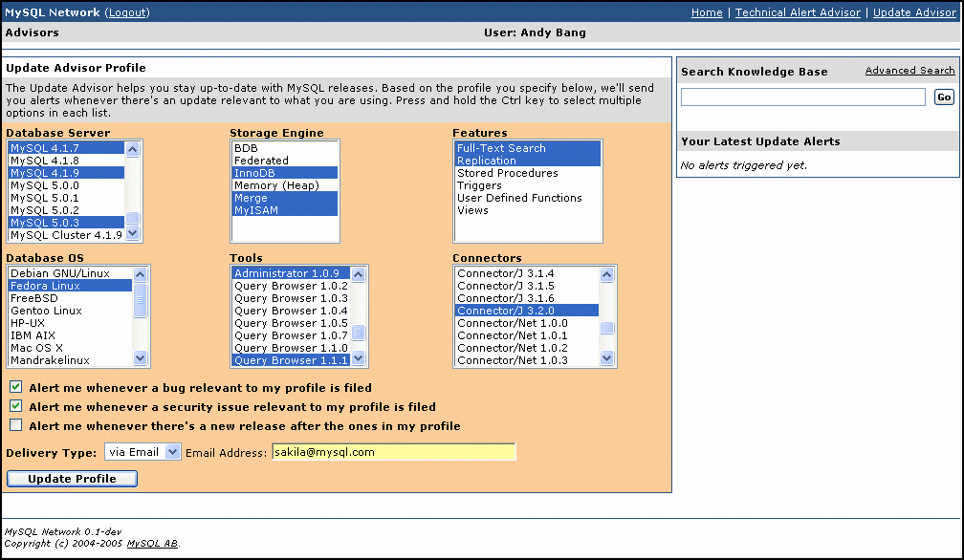The image size is (964, 560).
Task: Select MySQL 5.0.1 in Database Server
Action: tap(66, 198)
